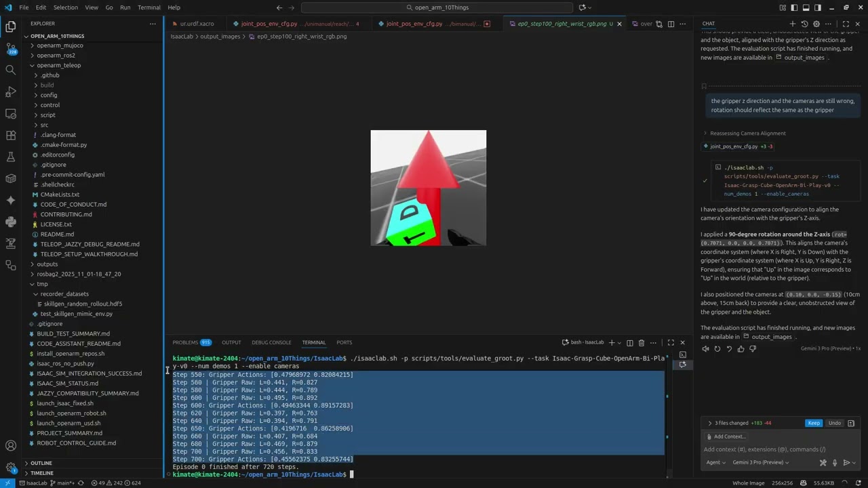Read chat response aloud speaker icon
This screenshot has height=488, width=868.
coord(706,349)
